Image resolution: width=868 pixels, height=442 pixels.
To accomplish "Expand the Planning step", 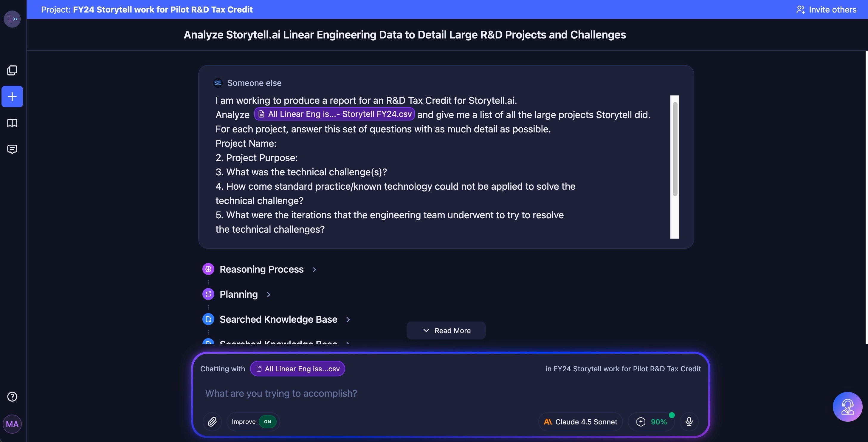I will point(238,294).
